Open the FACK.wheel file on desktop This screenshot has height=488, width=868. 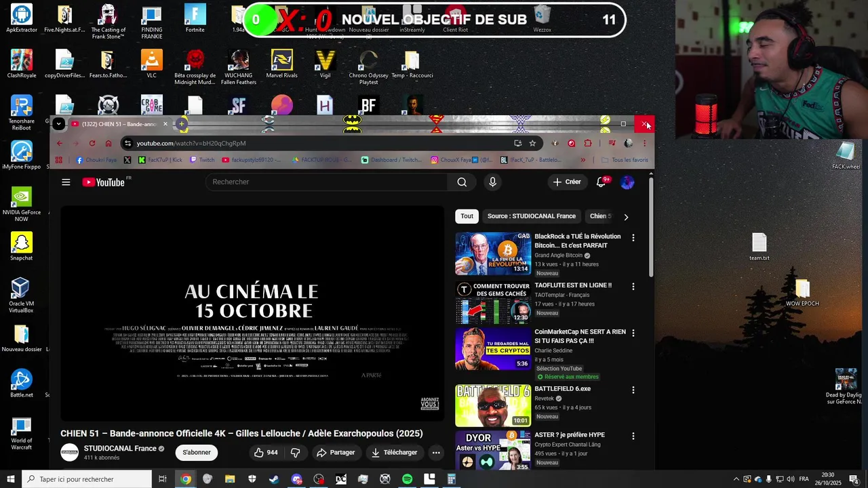tap(846, 156)
